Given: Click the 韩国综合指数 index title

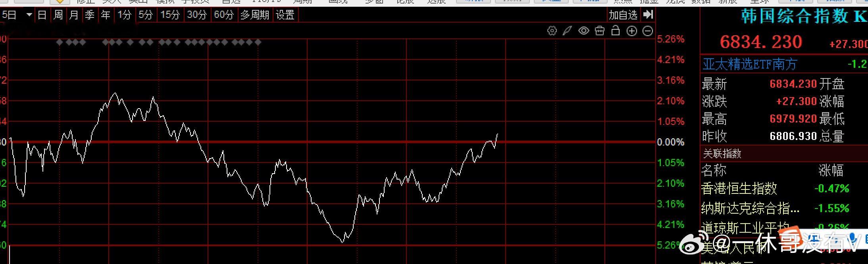Looking at the screenshot, I should click(795, 16).
